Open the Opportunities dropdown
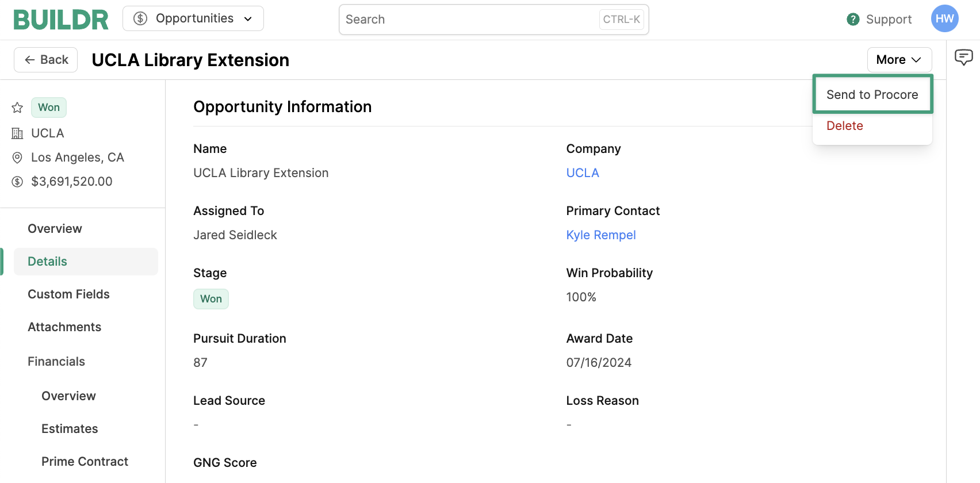980x483 pixels. (193, 18)
